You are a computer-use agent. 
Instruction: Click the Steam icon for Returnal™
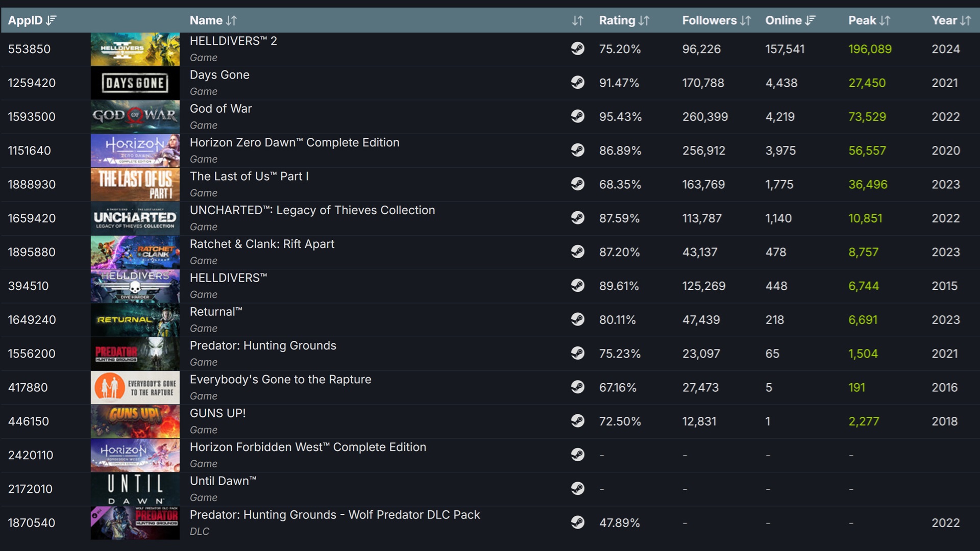coord(578,320)
